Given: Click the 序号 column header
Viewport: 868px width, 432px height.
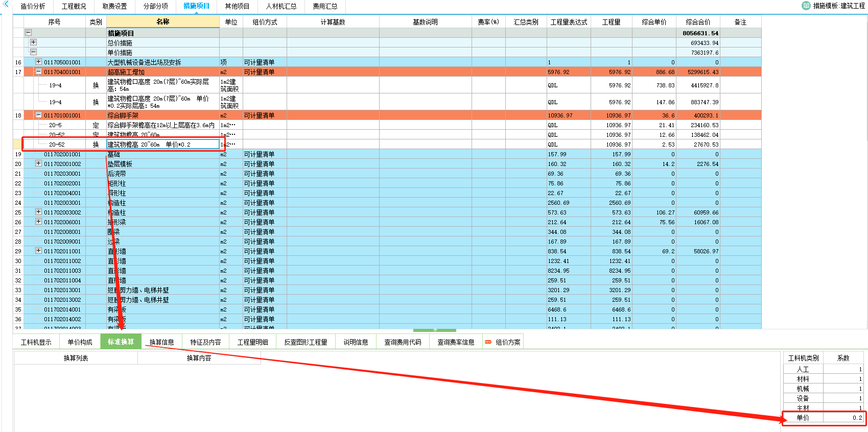Looking at the screenshot, I should (54, 22).
